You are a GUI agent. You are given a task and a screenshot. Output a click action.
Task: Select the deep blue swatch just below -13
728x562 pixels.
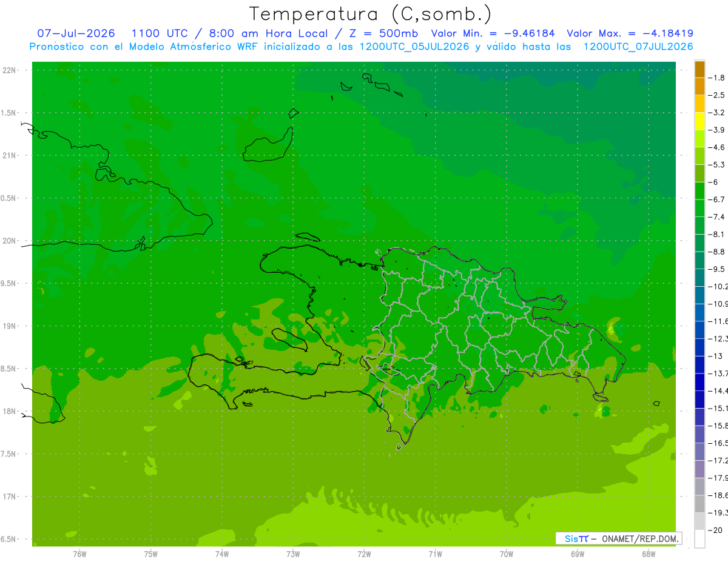(699, 364)
